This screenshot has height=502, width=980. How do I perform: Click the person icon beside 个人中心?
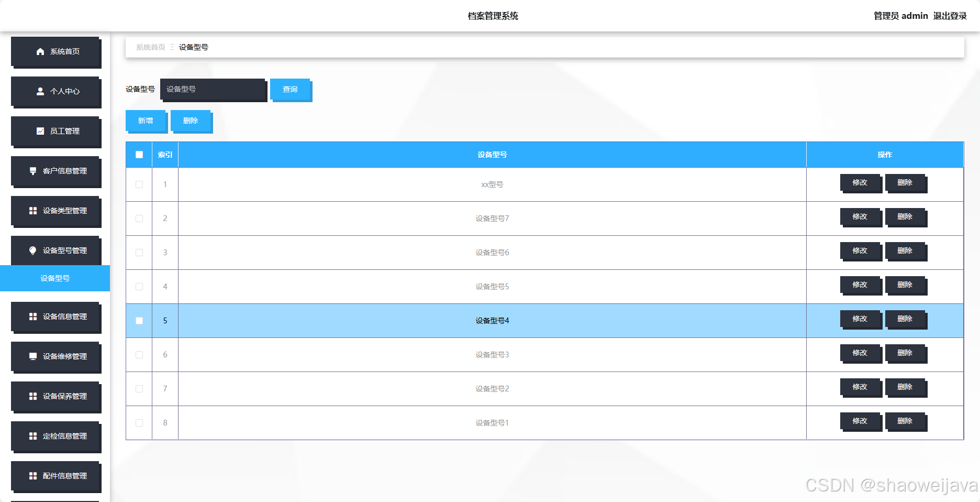coord(40,91)
